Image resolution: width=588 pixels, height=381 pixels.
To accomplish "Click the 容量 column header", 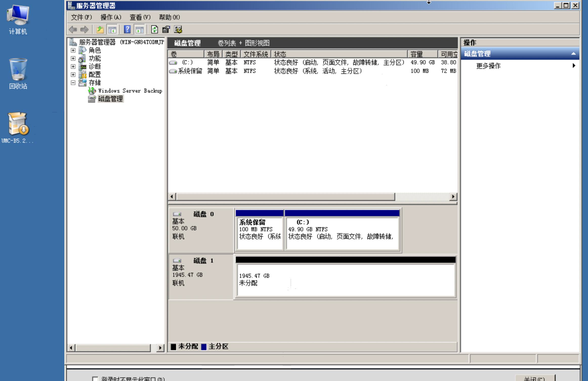I will pyautogui.click(x=422, y=54).
